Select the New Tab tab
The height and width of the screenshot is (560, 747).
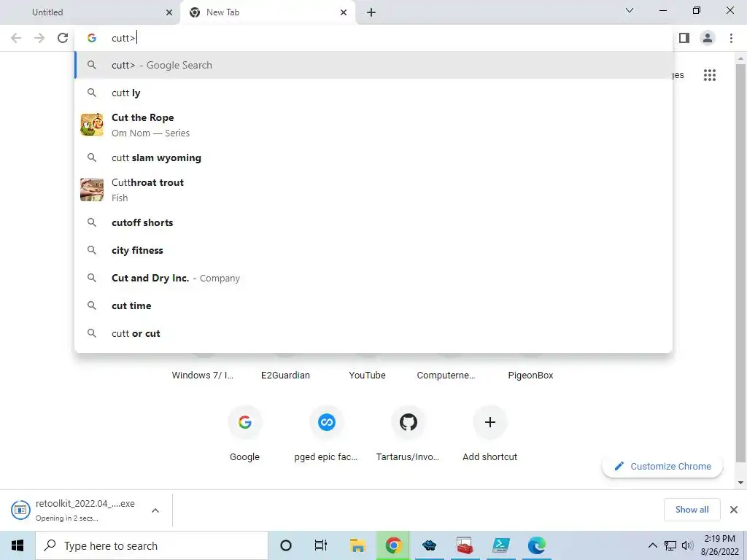[267, 12]
